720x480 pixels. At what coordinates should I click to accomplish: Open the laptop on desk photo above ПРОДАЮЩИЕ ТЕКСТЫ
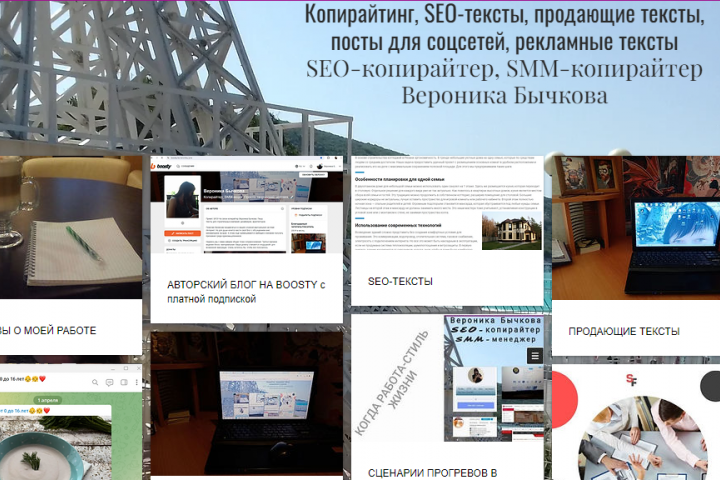point(636,228)
